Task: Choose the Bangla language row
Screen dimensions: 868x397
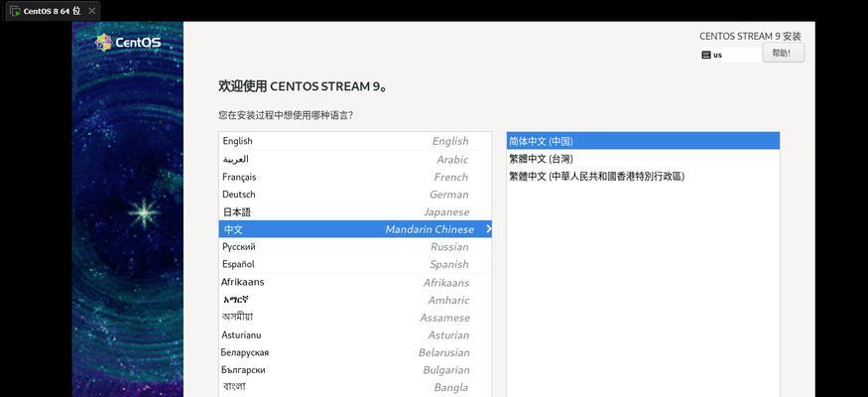Action: pyautogui.click(x=355, y=387)
